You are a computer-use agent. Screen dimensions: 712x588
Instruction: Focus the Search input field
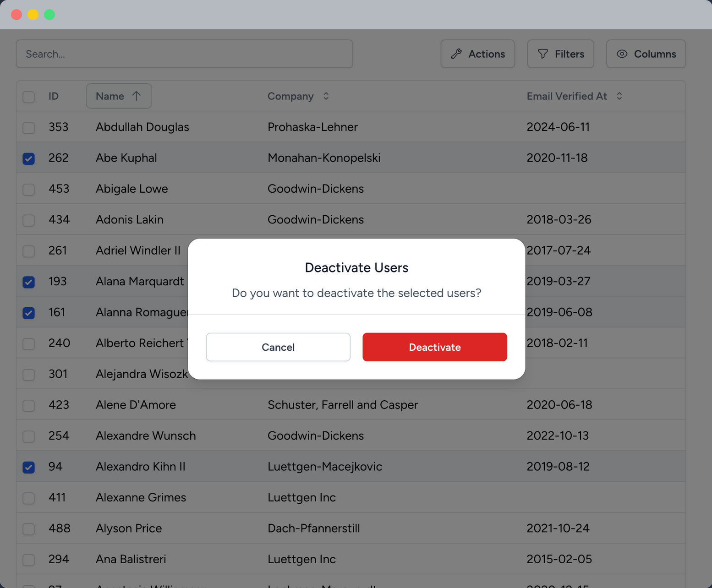tap(185, 54)
